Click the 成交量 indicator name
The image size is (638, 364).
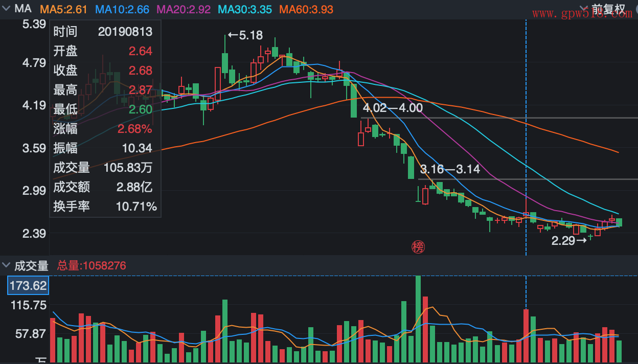pyautogui.click(x=31, y=266)
